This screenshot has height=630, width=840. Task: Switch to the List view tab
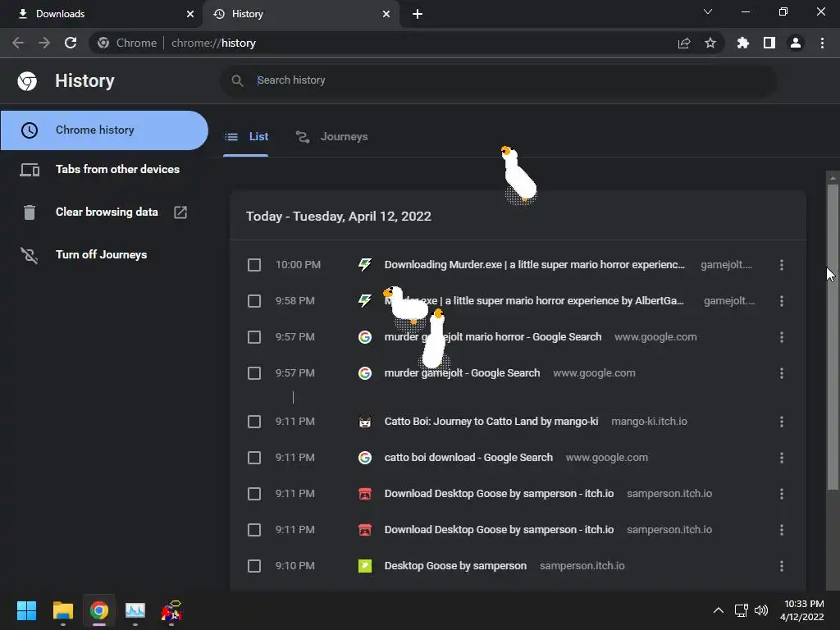coord(246,137)
